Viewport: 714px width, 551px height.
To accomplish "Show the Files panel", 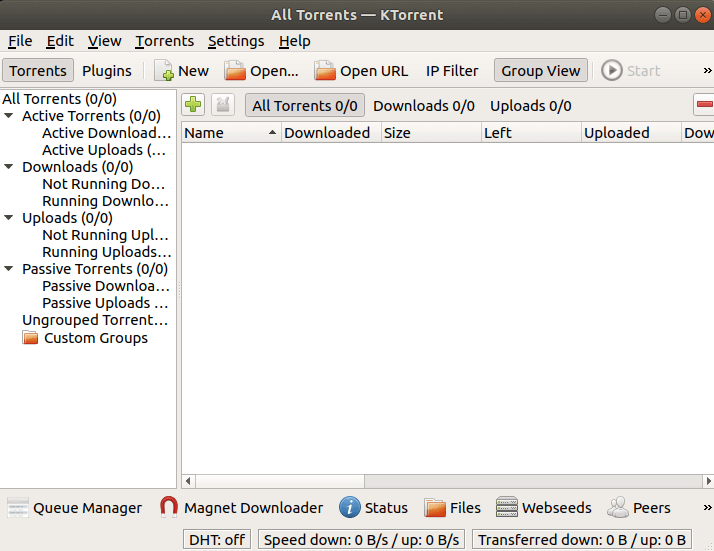I will 452,508.
